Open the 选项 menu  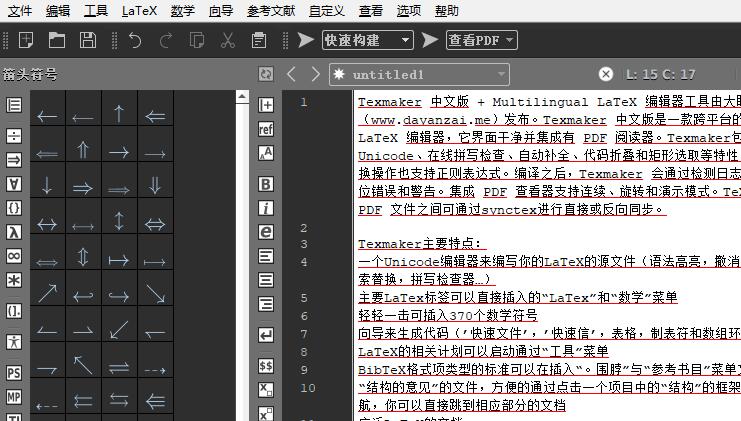(x=409, y=10)
